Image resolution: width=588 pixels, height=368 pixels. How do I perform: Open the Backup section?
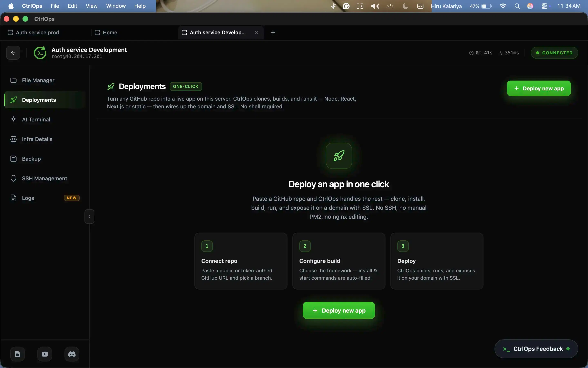[45, 159]
